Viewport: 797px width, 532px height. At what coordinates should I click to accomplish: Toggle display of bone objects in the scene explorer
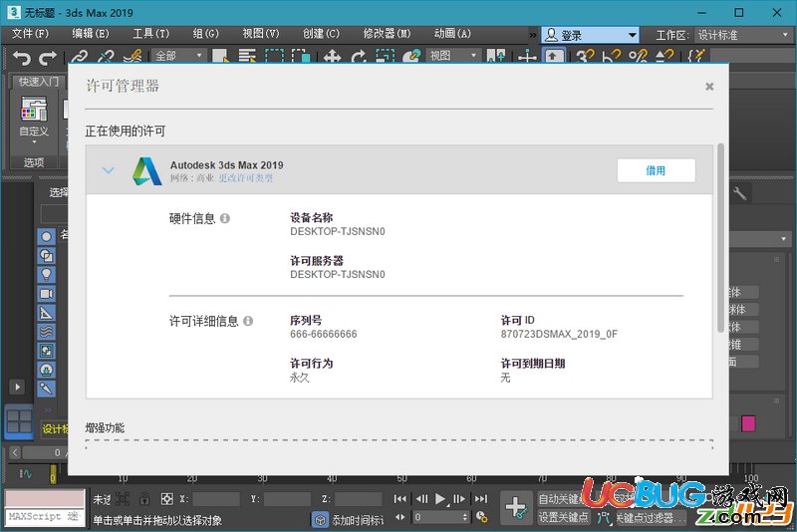coord(46,389)
